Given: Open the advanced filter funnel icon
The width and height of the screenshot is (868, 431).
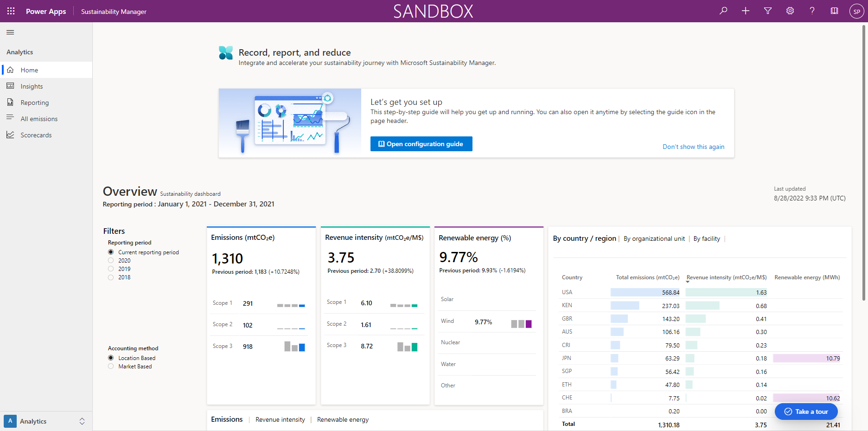Looking at the screenshot, I should click(768, 11).
